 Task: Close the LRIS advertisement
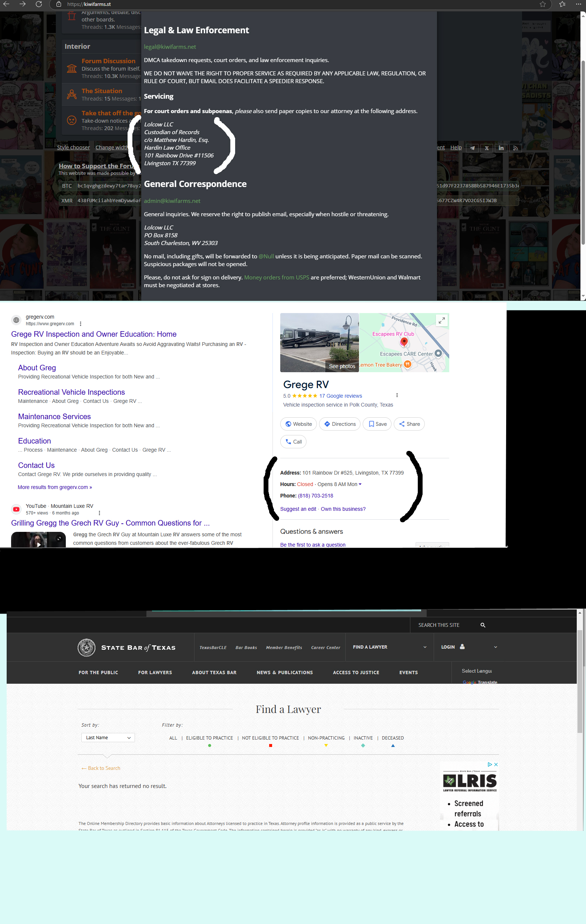click(496, 764)
